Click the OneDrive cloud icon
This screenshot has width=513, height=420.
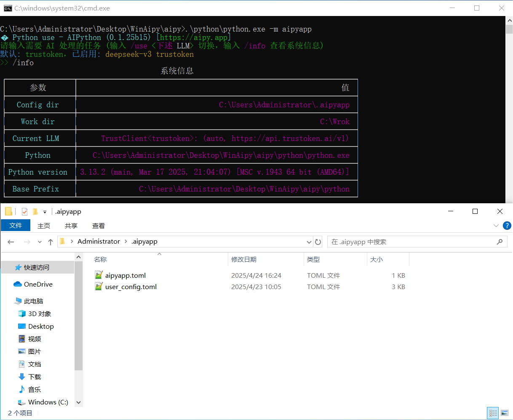tap(18, 284)
